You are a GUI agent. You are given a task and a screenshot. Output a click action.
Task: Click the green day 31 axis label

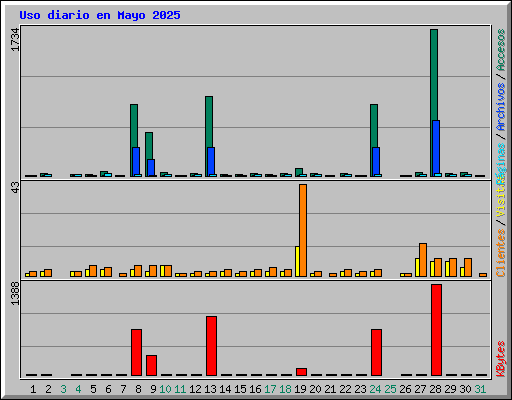point(480,389)
